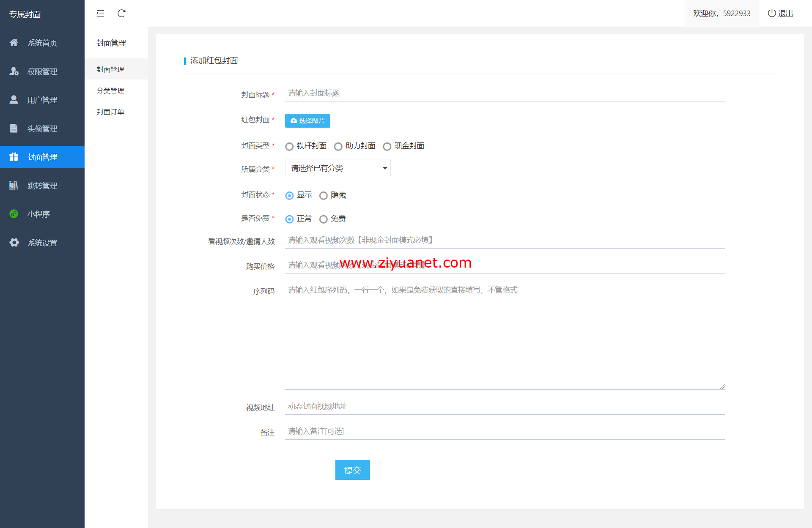Screen dimensions: 812x528
Task: Click the 专属封面 logo title
Action: point(25,14)
